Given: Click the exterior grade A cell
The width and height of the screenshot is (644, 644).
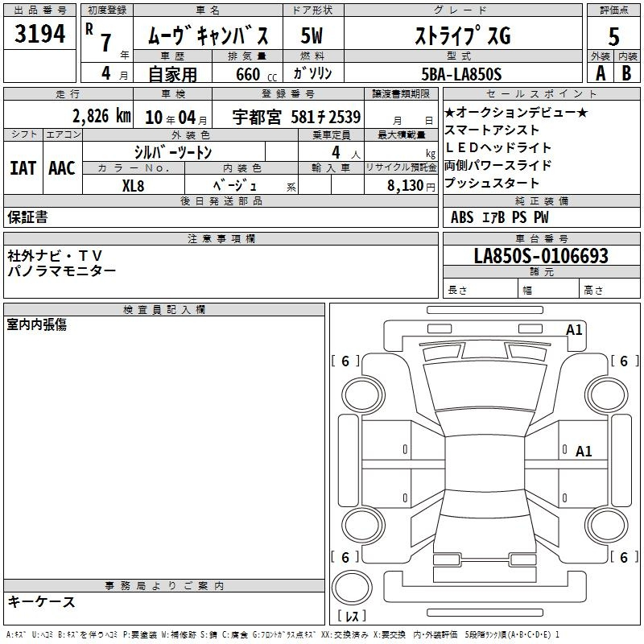Looking at the screenshot, I should (x=600, y=73).
